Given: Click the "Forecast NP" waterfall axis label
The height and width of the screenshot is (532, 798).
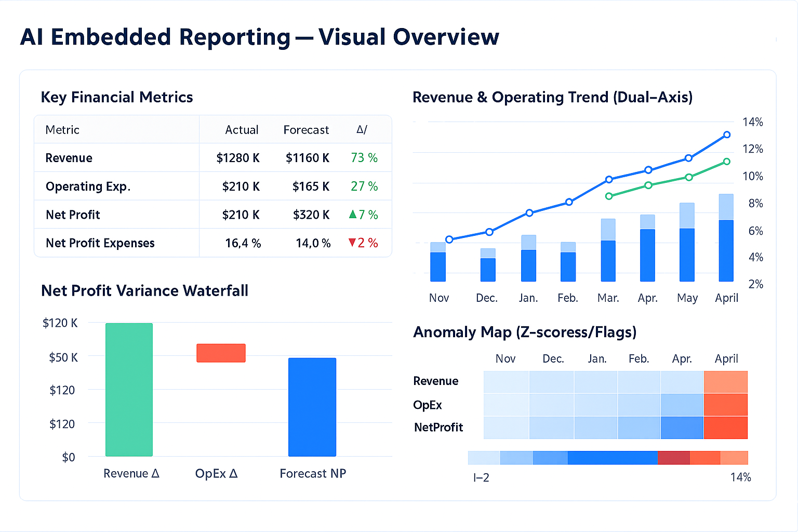Looking at the screenshot, I should click(313, 473).
